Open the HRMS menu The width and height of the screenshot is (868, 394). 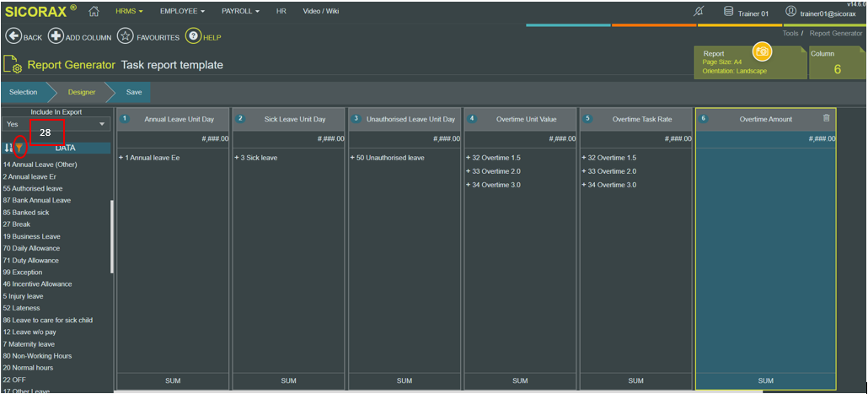click(x=129, y=11)
